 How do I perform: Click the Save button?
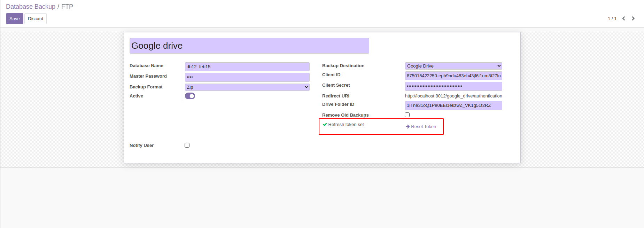(15, 19)
